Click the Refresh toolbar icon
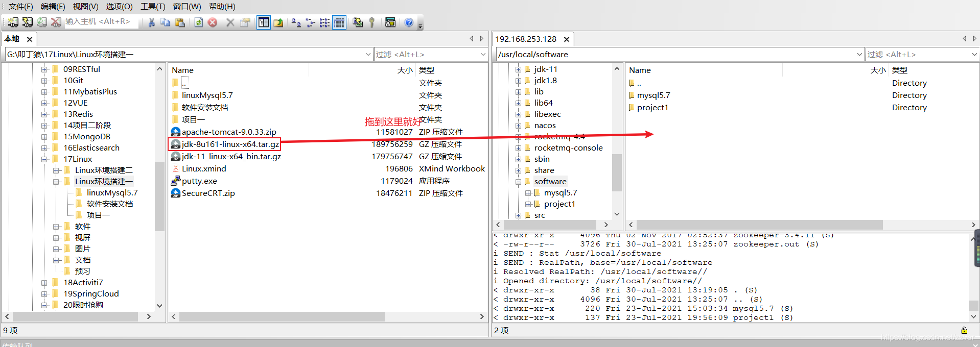The height and width of the screenshot is (347, 980). pyautogui.click(x=199, y=22)
